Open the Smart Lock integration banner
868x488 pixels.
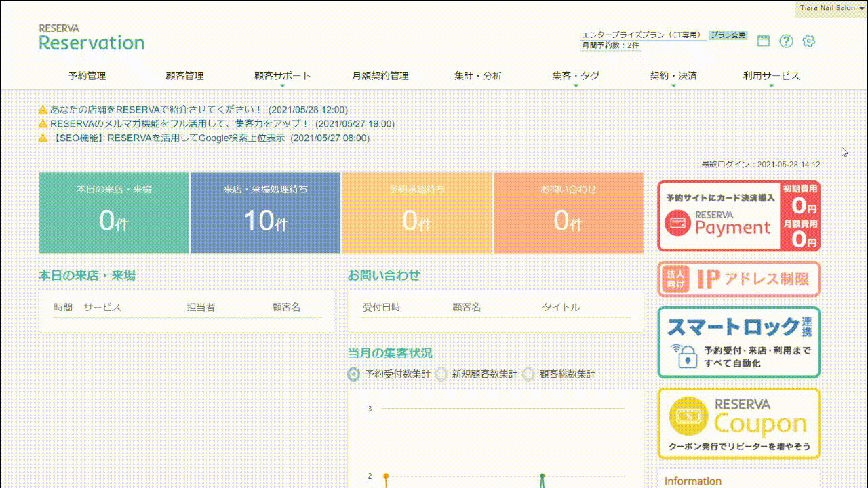pyautogui.click(x=738, y=342)
